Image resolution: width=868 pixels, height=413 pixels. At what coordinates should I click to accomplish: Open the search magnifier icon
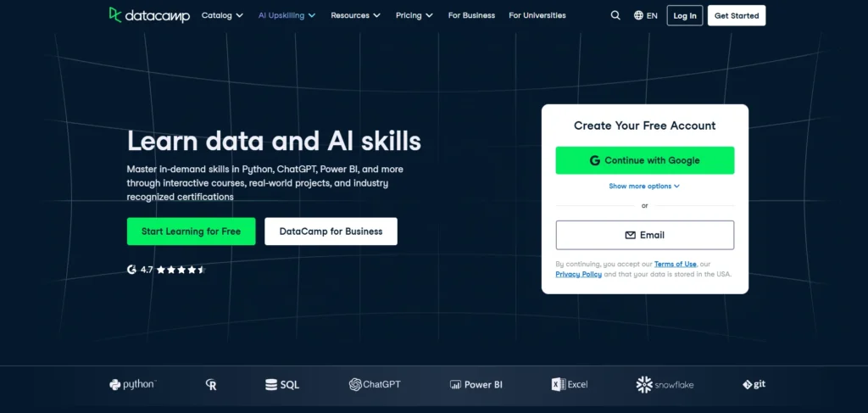click(615, 15)
